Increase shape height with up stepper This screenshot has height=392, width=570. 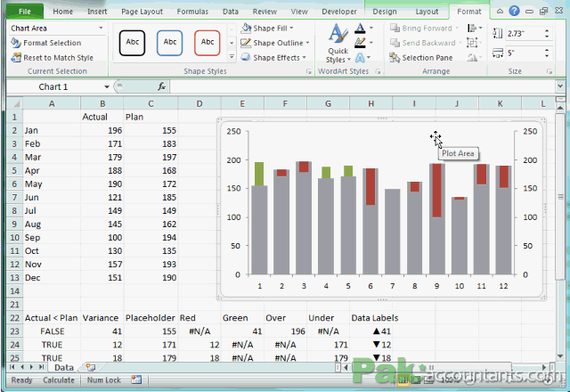[547, 31]
